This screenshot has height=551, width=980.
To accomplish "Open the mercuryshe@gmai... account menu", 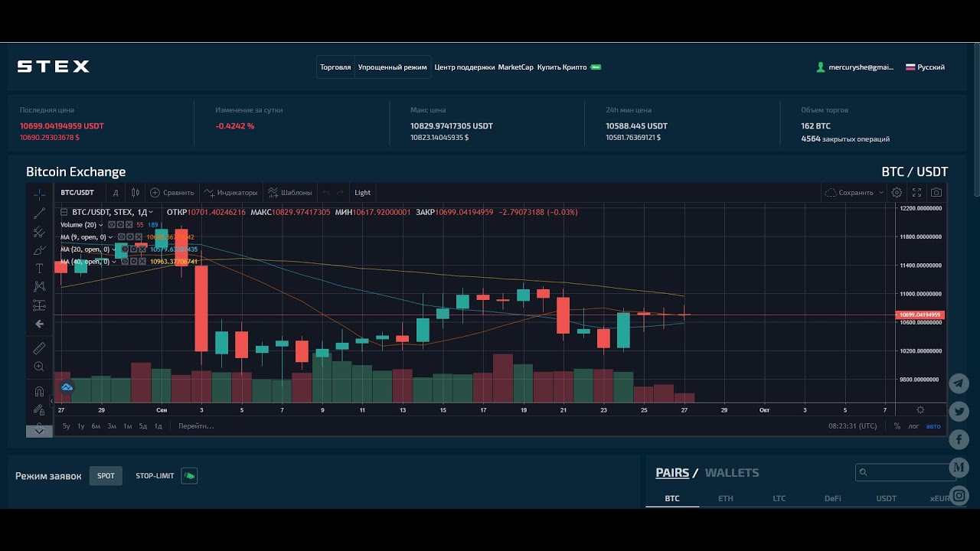I will click(x=855, y=67).
